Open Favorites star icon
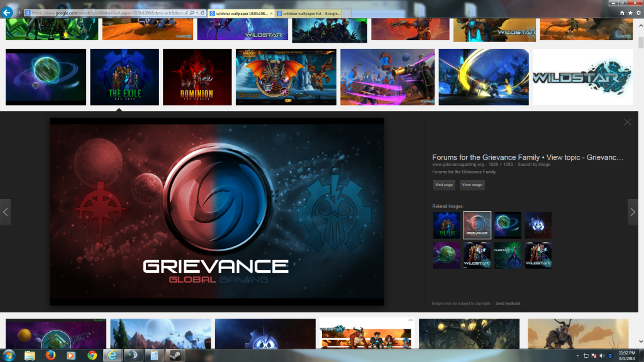 point(630,13)
